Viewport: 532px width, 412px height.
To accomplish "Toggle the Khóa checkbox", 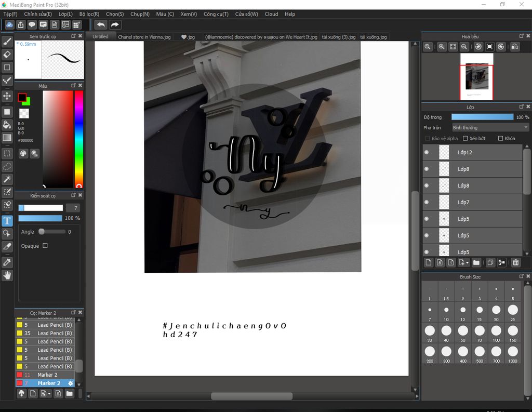I will [x=500, y=138].
